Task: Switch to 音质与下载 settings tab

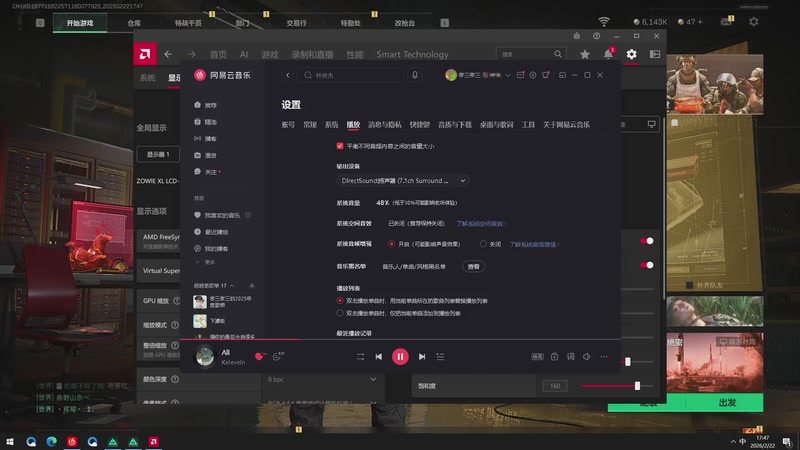Action: (x=455, y=124)
